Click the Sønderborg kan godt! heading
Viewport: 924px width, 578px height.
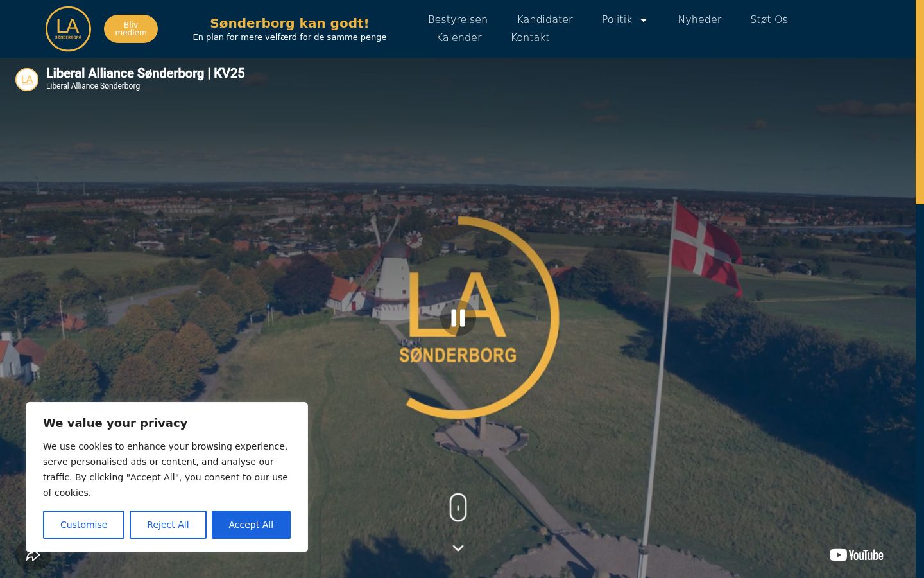pyautogui.click(x=289, y=23)
